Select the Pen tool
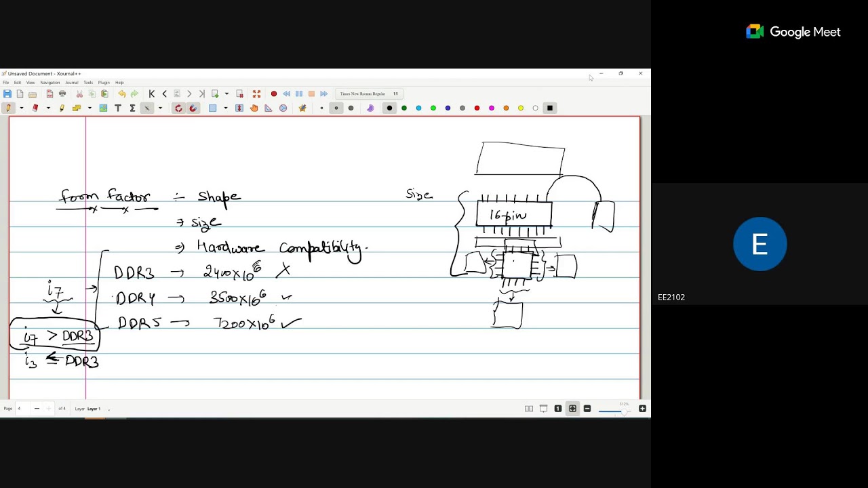This screenshot has height=488, width=868. [x=9, y=108]
